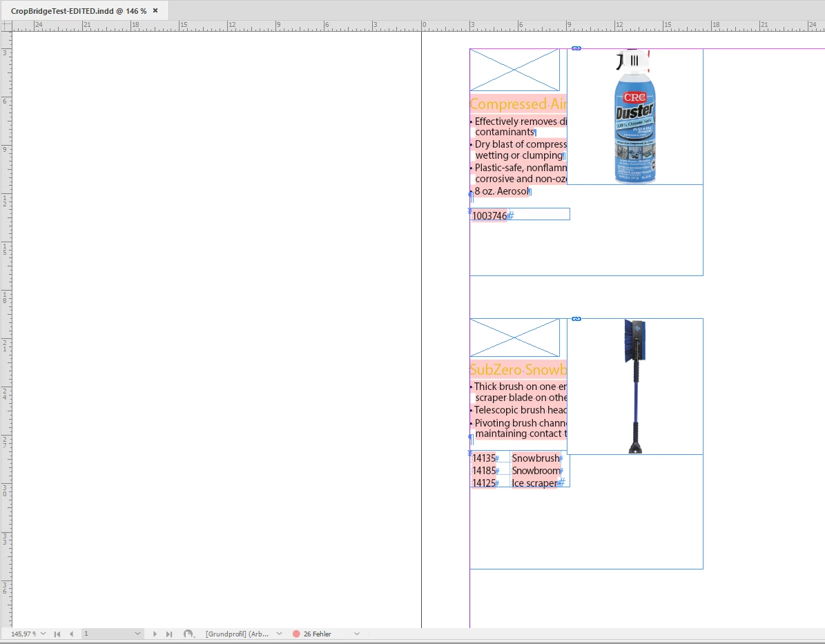825x644 pixels.
Task: Click the Snowbrush table cell
Action: [536, 458]
